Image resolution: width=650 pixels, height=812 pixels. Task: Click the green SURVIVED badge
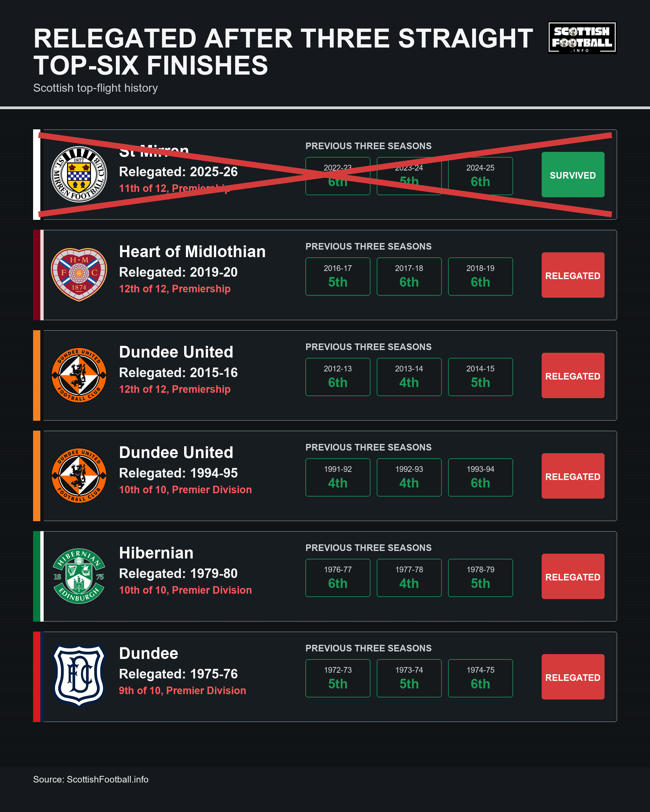pos(573,175)
